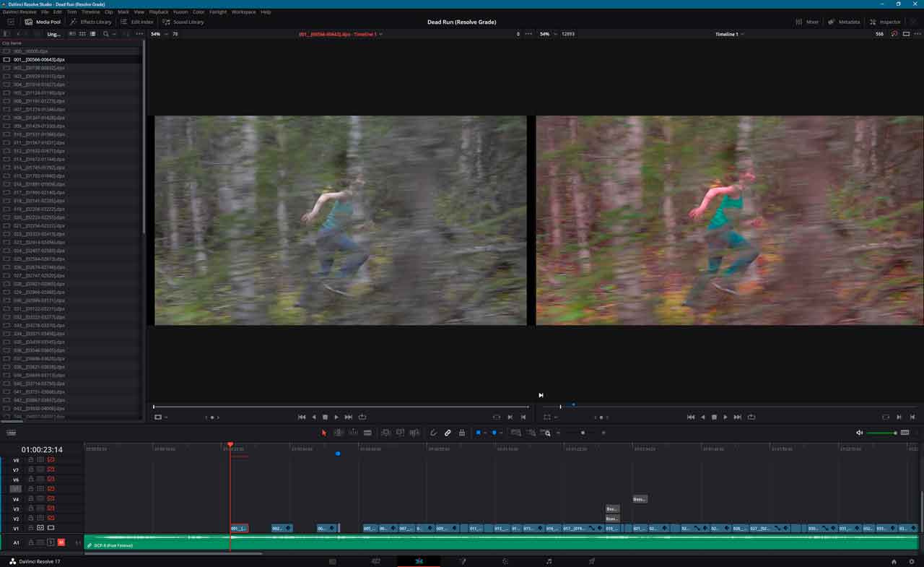Click the Replace clip edit icon

point(414,433)
